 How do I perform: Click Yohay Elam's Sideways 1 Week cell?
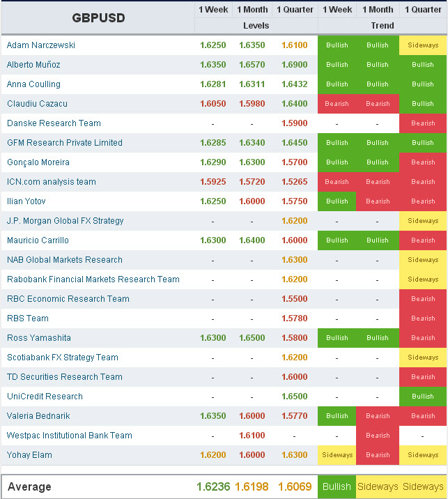point(337,455)
